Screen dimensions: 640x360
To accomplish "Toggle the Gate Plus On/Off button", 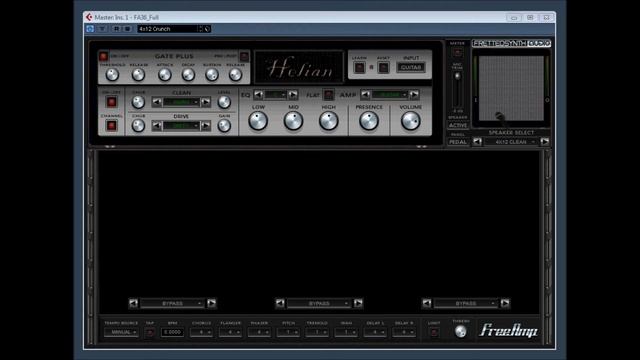I will (x=103, y=56).
